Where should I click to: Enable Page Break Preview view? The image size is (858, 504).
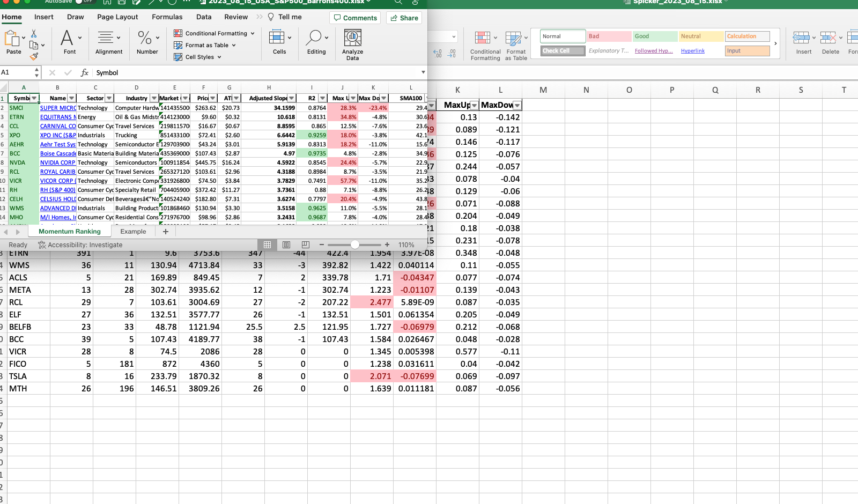305,245
